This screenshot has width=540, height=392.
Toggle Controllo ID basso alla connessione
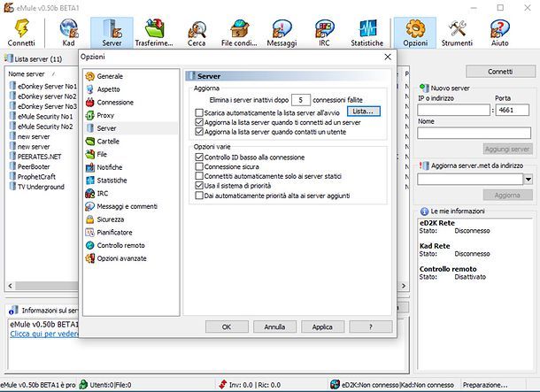coord(198,158)
